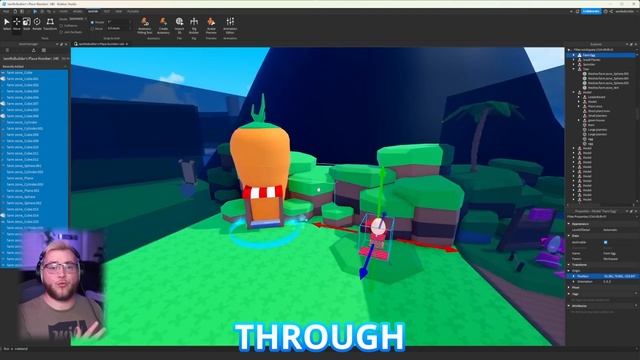Collapse the Attributes property section
Viewport: 640px width, 360px height.
(x=569, y=306)
